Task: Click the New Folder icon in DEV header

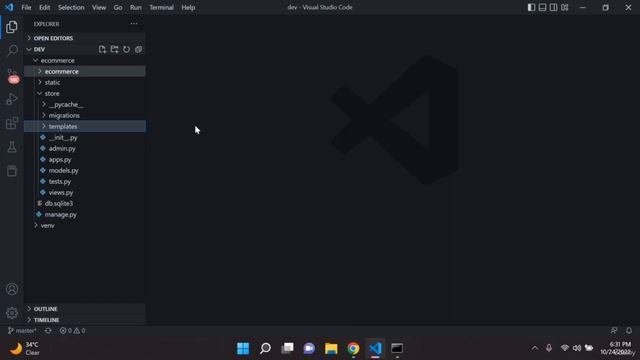Action: click(x=114, y=49)
